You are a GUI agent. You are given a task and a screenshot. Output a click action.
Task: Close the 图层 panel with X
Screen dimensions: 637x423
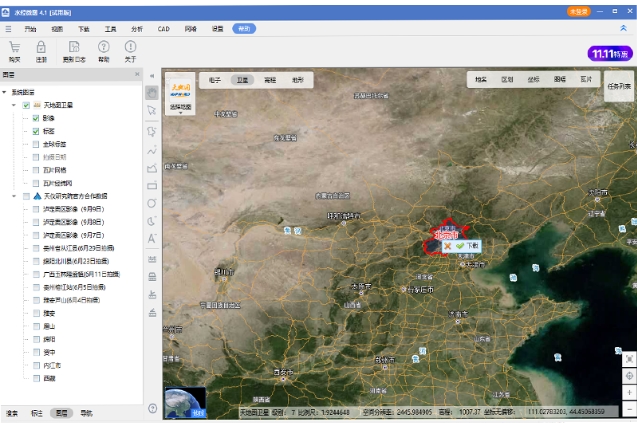click(x=137, y=74)
